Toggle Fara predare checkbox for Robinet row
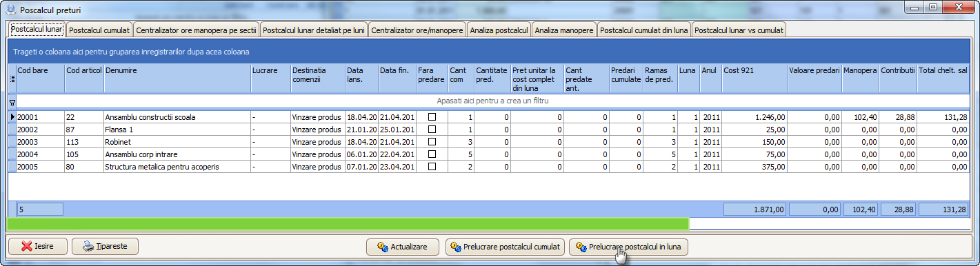The image size is (980, 266). coord(432,142)
